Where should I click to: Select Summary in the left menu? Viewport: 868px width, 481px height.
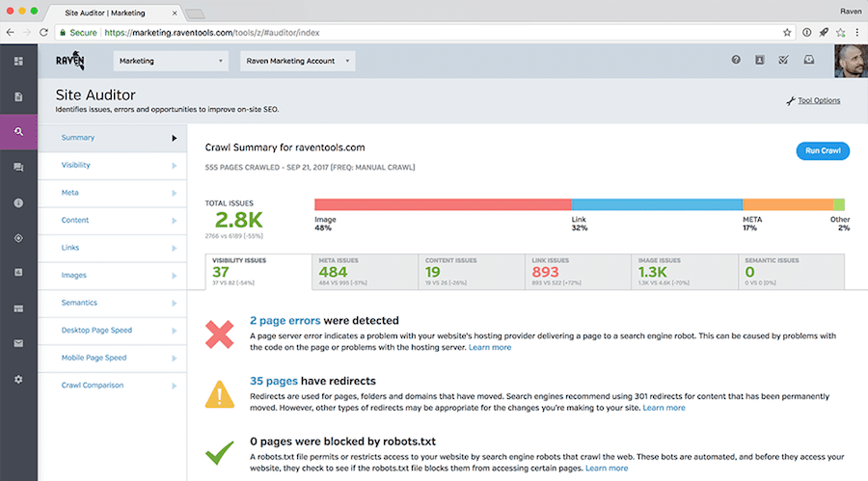(x=113, y=138)
